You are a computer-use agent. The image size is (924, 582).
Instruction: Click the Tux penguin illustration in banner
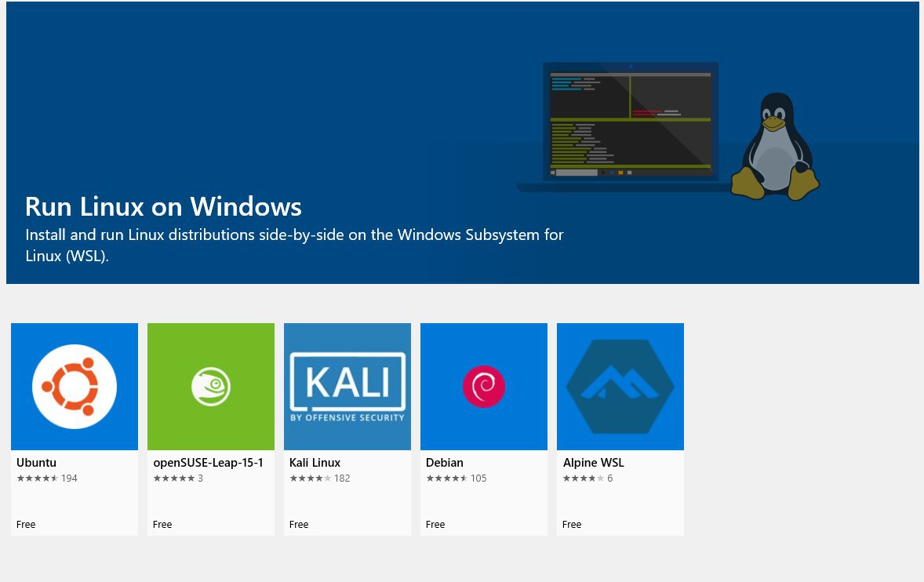point(775,146)
